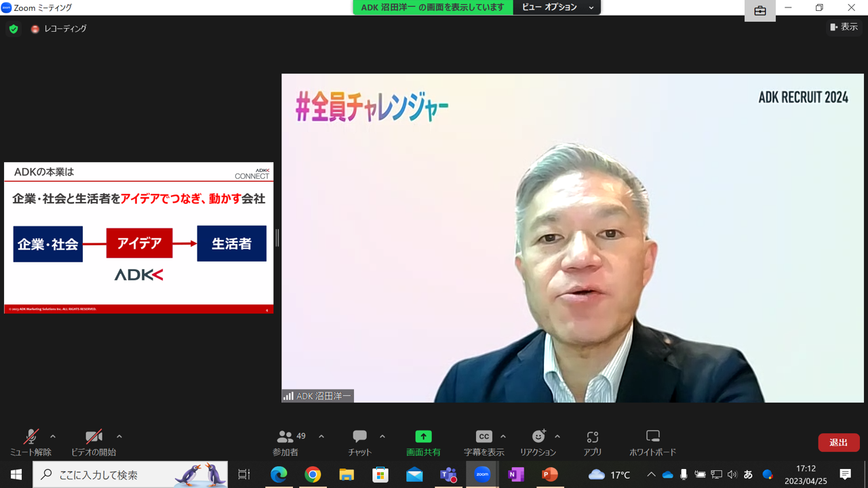The width and height of the screenshot is (868, 488).
Task: Open audio options arrow beside ミュート解除
Action: [53, 436]
